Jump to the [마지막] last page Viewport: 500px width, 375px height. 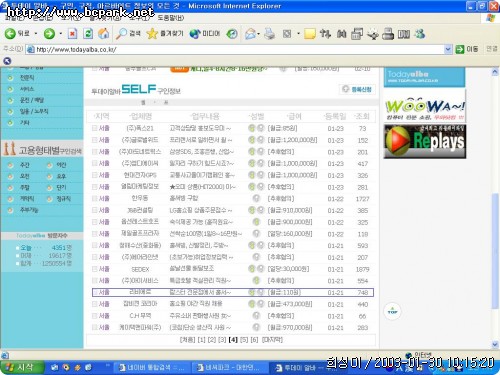coord(272,340)
